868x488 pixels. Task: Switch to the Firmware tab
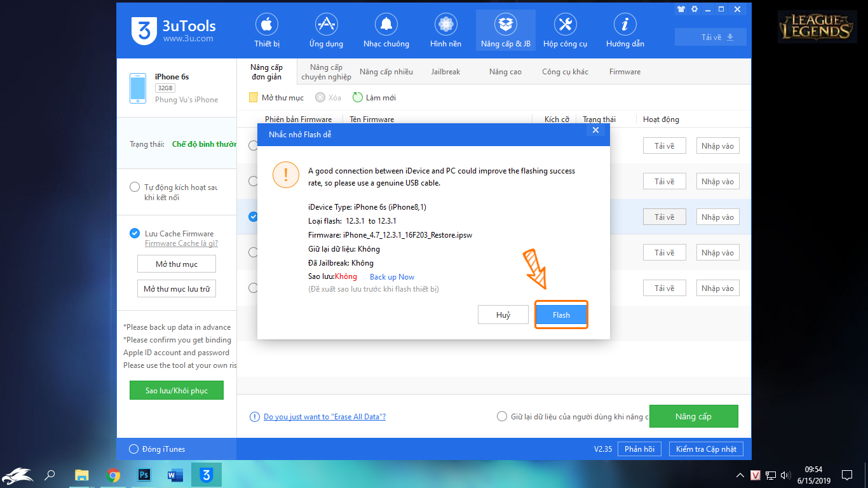pos(625,72)
